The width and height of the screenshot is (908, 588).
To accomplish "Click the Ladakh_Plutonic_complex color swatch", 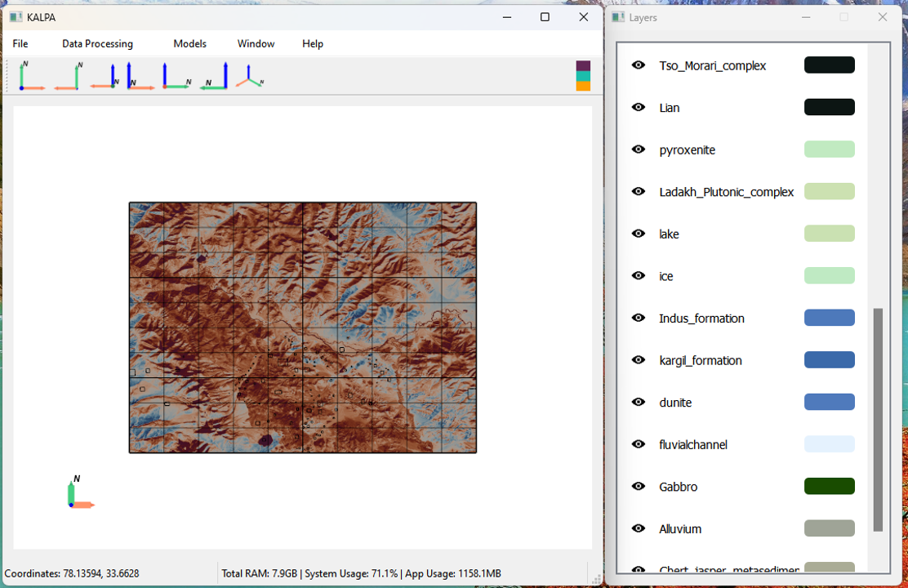I will (x=830, y=191).
